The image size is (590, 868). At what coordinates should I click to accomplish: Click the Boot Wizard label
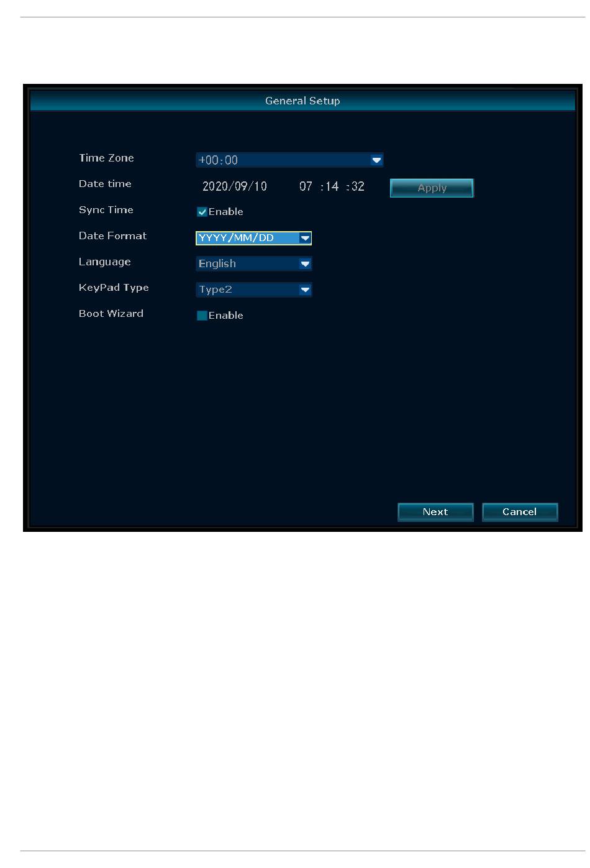(x=111, y=314)
